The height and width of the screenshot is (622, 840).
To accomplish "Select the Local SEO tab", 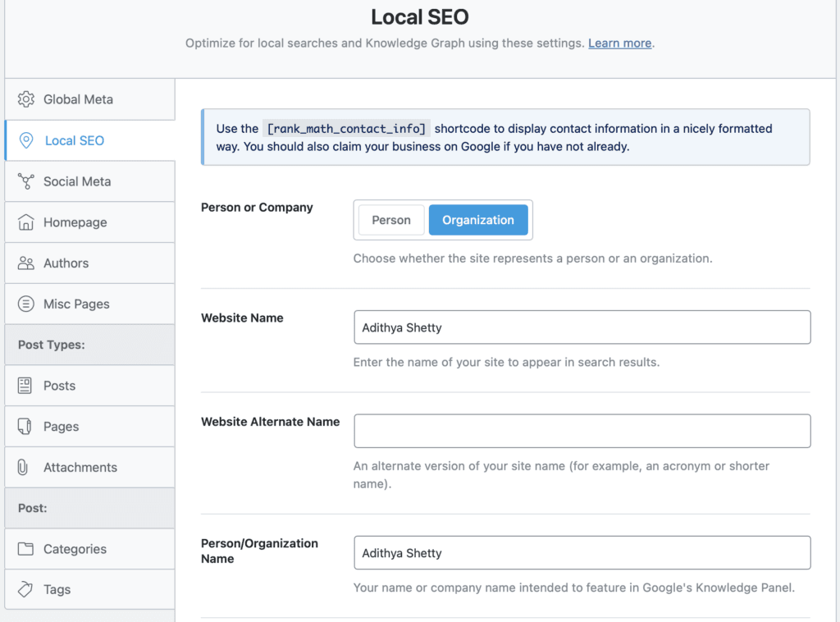I will tap(90, 140).
